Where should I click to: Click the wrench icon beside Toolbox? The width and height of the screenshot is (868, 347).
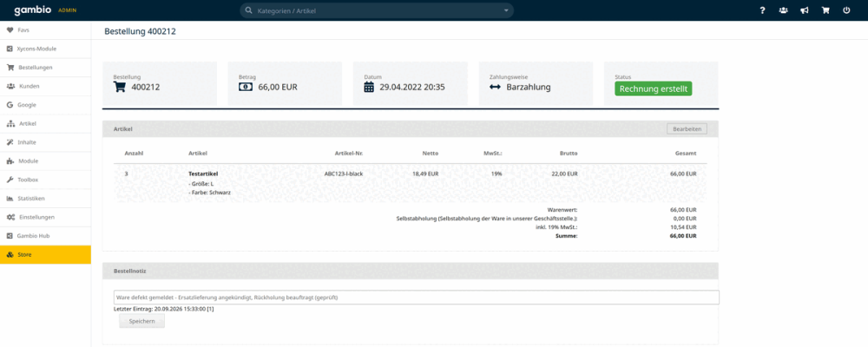tap(10, 180)
